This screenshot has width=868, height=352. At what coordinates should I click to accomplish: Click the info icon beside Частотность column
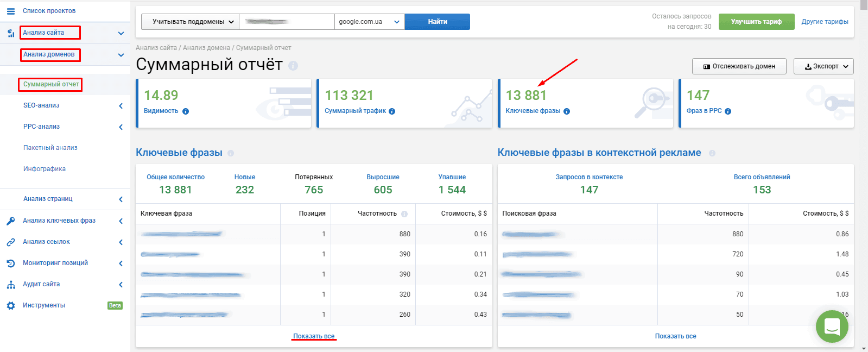point(404,214)
